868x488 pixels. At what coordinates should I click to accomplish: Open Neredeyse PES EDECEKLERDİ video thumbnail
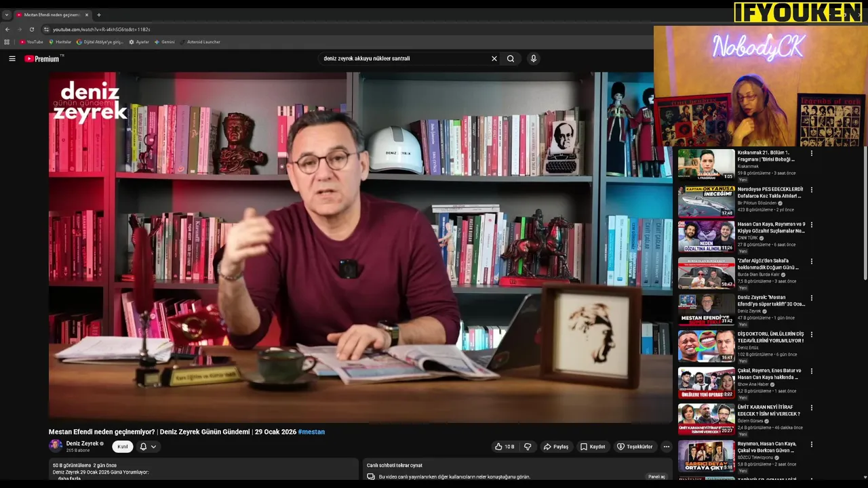(x=706, y=201)
